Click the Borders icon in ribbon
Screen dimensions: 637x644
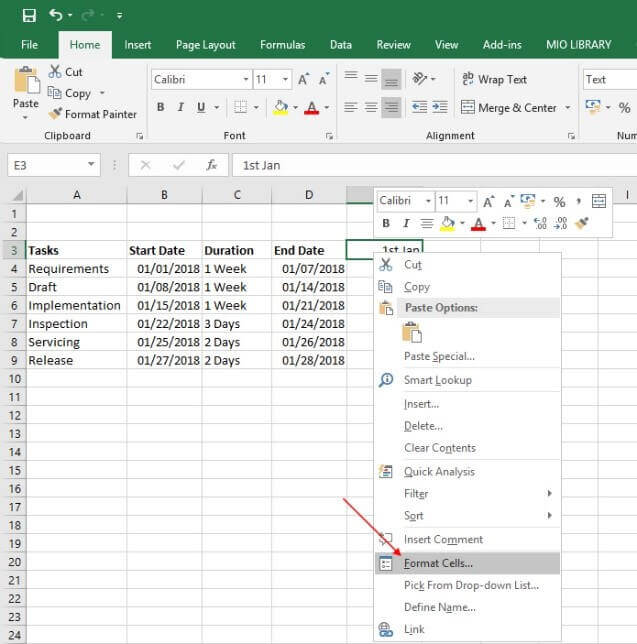coord(240,108)
